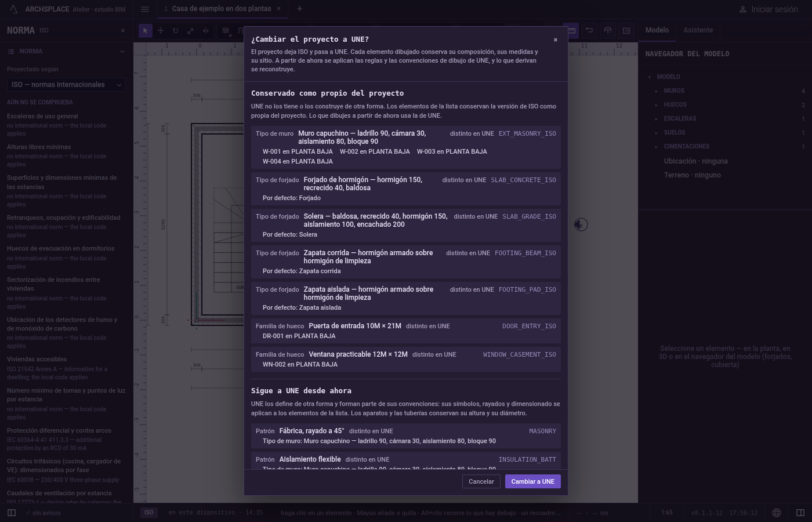Click the sin avisos status indicator
The width and height of the screenshot is (812, 522).
[x=43, y=513]
